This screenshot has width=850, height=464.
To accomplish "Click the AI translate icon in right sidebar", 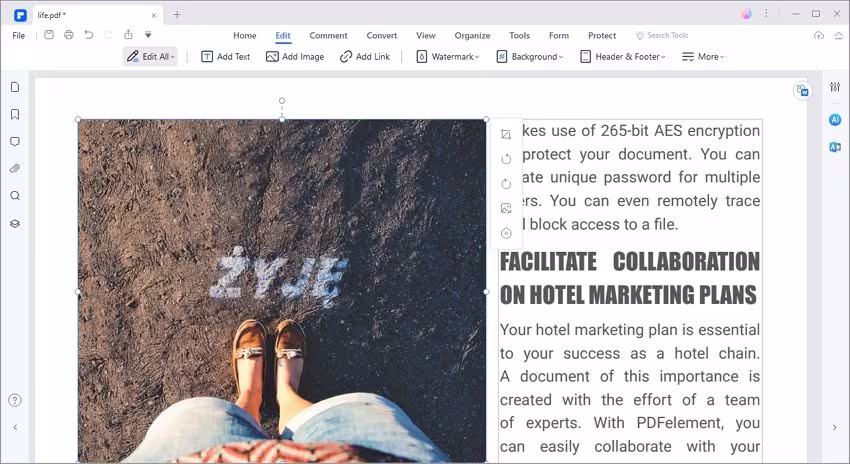I will pyautogui.click(x=835, y=146).
